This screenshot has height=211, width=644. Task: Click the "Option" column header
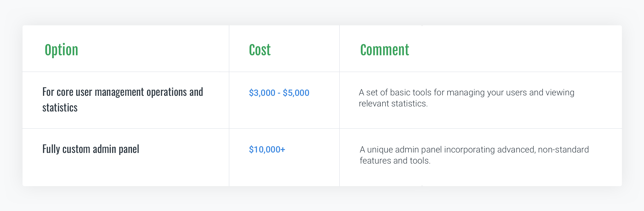[x=61, y=50]
